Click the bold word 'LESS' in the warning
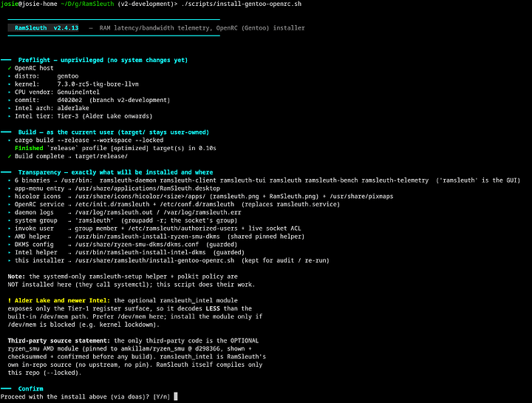This screenshot has height=403, width=532. [x=213, y=308]
